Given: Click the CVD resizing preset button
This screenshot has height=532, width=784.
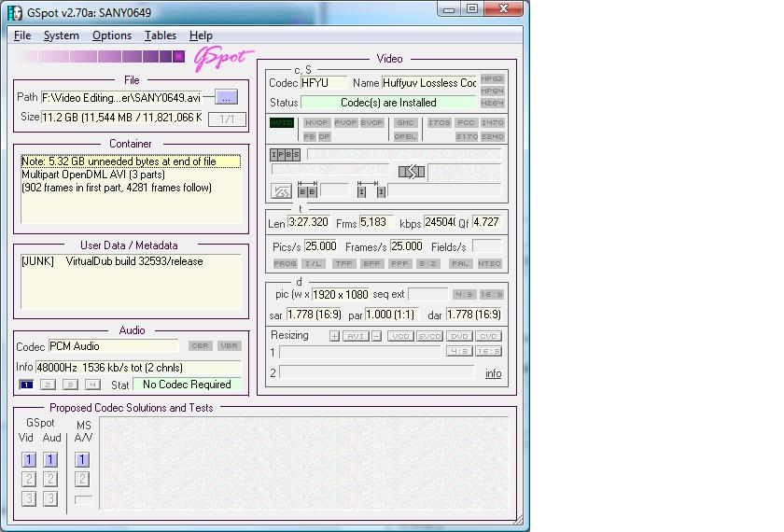Looking at the screenshot, I should point(488,337).
